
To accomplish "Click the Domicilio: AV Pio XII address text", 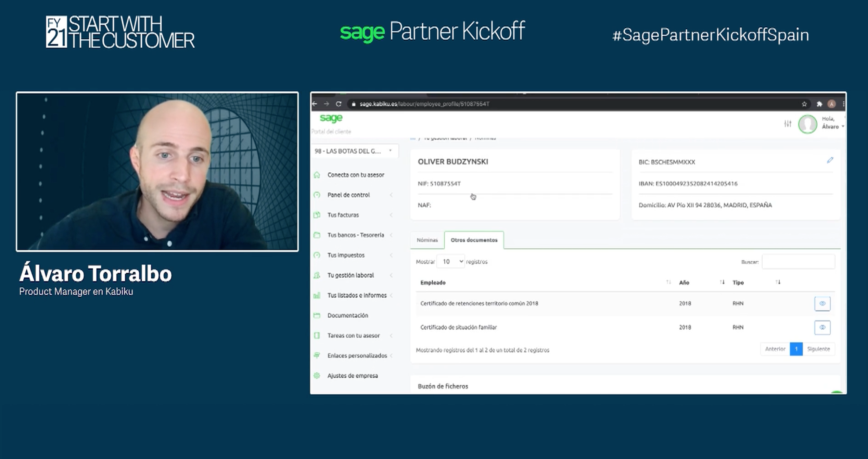I will [705, 205].
